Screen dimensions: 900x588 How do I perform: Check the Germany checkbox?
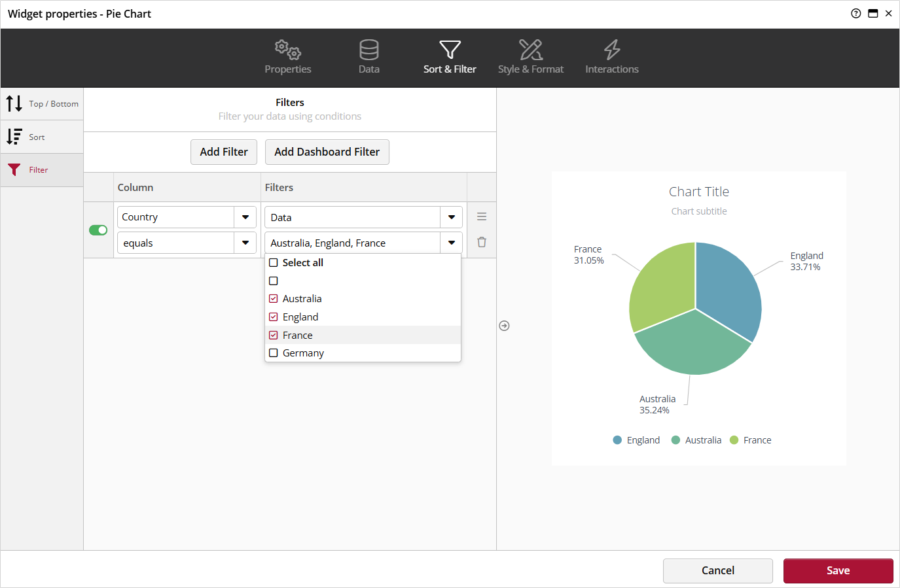[x=274, y=353]
